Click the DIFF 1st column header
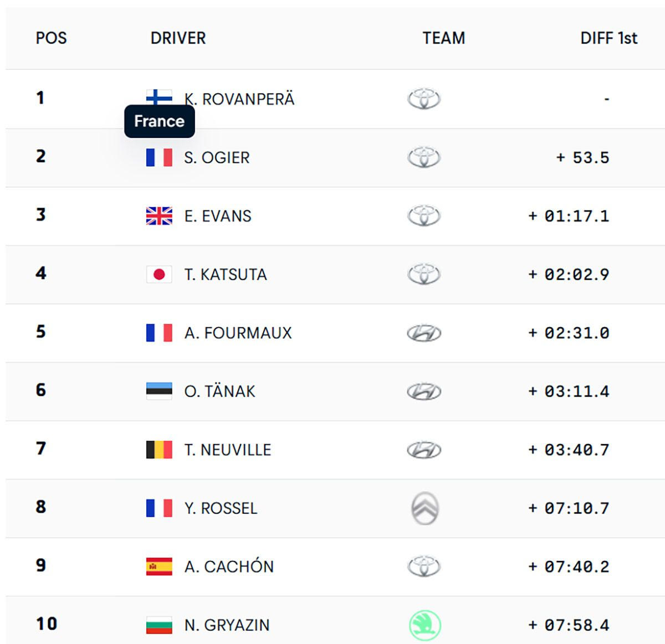The width and height of the screenshot is (665, 644). (608, 38)
